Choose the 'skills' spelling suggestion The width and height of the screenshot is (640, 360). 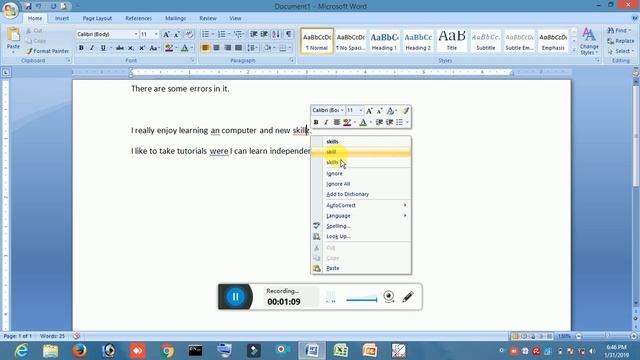point(361,141)
